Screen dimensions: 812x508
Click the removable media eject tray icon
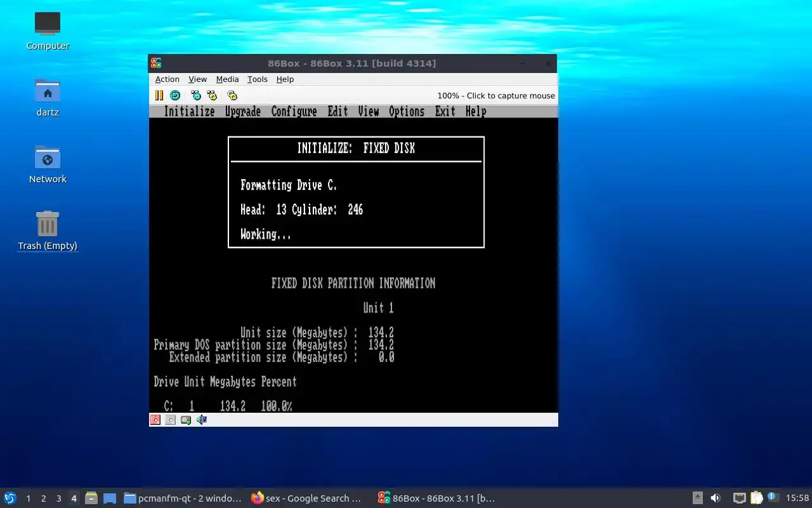(x=698, y=498)
